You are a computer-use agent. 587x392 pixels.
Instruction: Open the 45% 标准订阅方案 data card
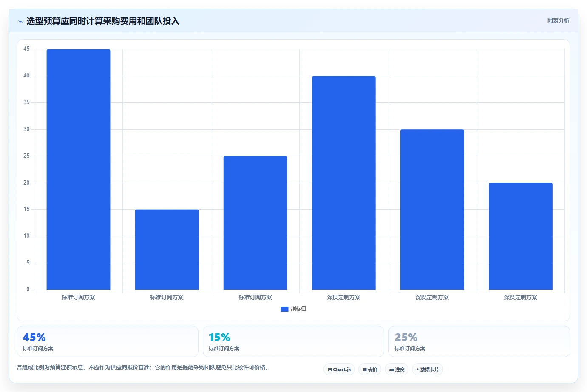click(108, 341)
